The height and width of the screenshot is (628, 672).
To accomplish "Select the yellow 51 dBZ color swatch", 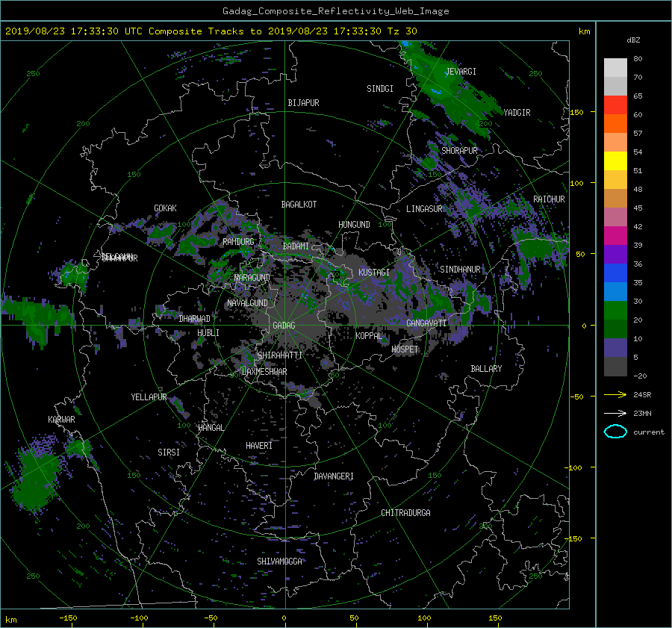I will (615, 161).
